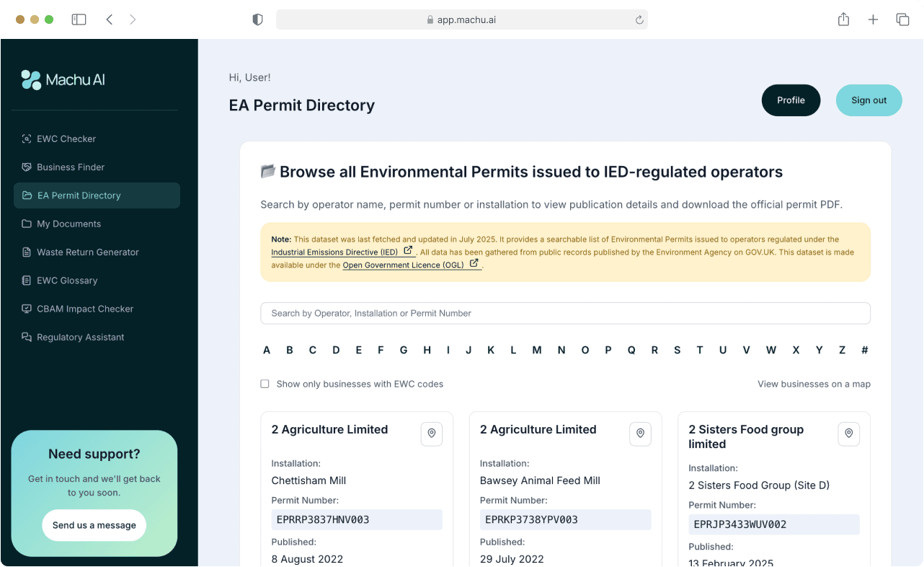Reload the page with refresh icon
Screen dimensions: 924x567
[x=639, y=20]
